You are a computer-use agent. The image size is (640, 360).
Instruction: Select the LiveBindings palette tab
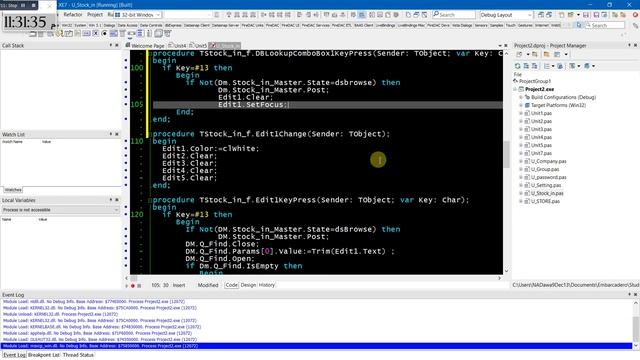tap(385, 25)
